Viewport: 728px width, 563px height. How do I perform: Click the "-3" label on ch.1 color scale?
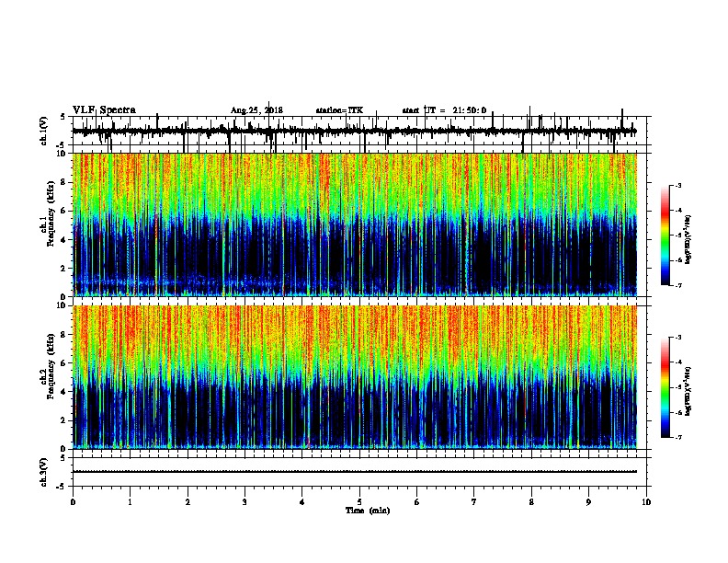pyautogui.click(x=677, y=186)
